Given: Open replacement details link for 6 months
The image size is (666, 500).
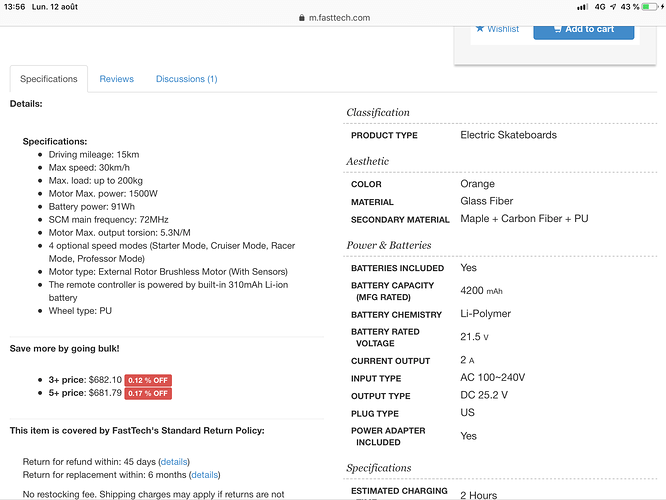Looking at the screenshot, I should [x=204, y=475].
